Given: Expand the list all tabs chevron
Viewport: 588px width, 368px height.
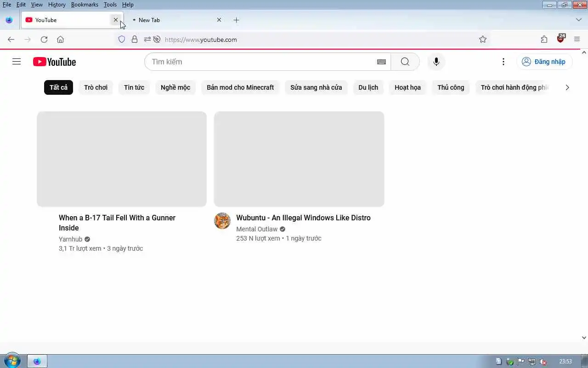Looking at the screenshot, I should 579,20.
